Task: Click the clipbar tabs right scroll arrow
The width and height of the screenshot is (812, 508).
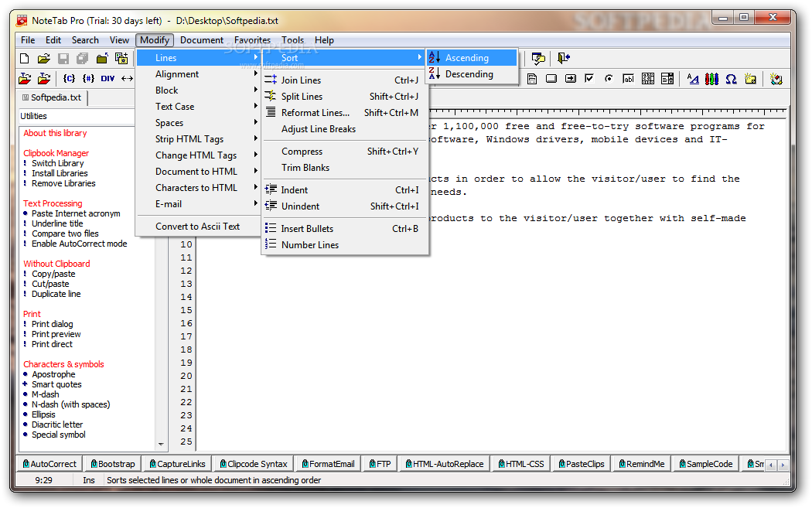Action: 783,465
